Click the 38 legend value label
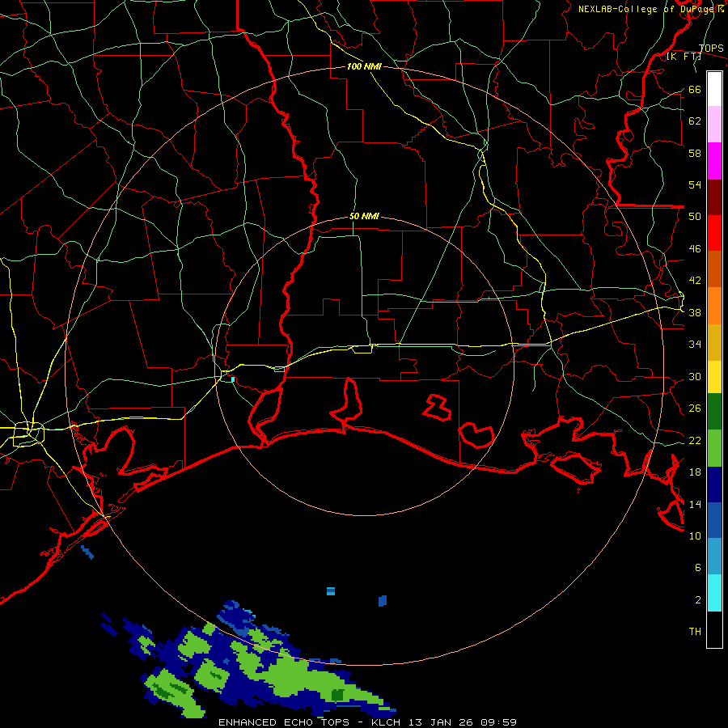Screen dimensions: 728x728 click(x=695, y=313)
